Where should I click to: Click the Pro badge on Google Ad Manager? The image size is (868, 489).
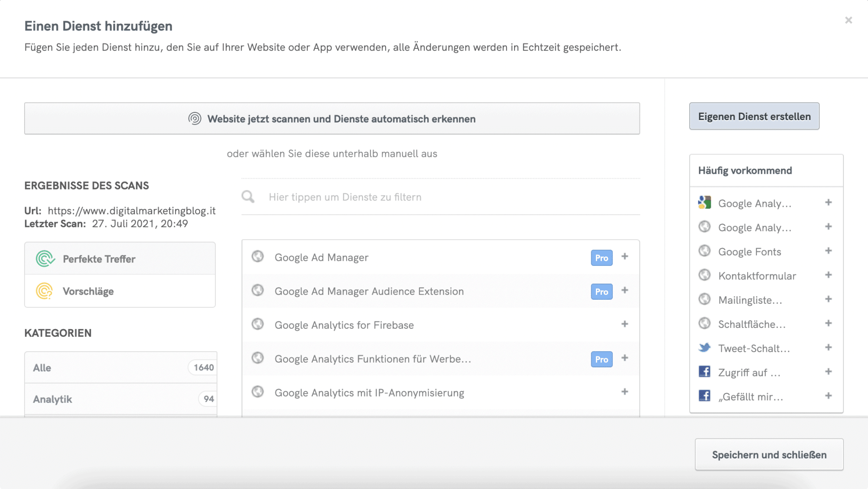602,258
